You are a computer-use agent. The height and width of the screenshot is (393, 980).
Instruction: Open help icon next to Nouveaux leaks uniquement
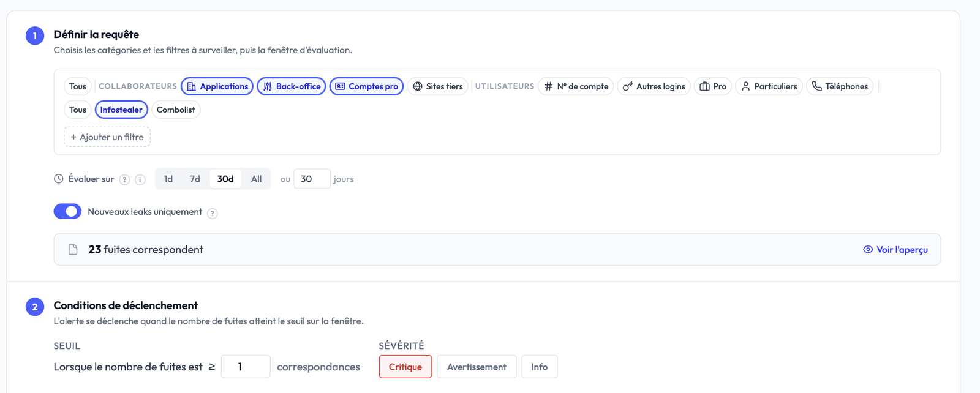point(213,213)
